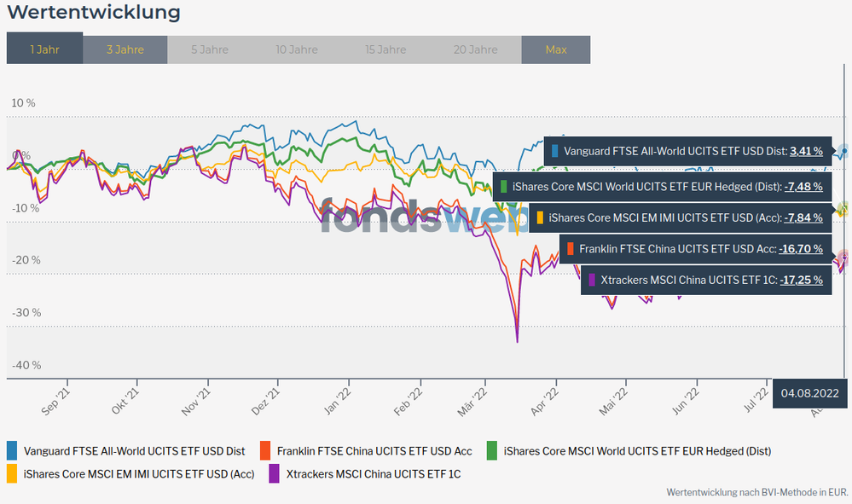The width and height of the screenshot is (852, 504).
Task: Toggle Franklin FTSE China UCITS ETF legend label
Action: pyautogui.click(x=374, y=451)
